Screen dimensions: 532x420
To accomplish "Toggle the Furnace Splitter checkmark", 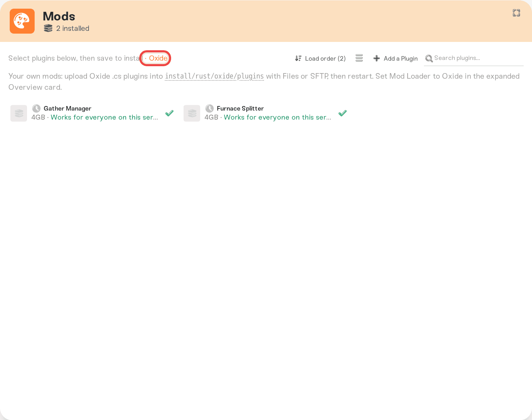I will pos(343,113).
